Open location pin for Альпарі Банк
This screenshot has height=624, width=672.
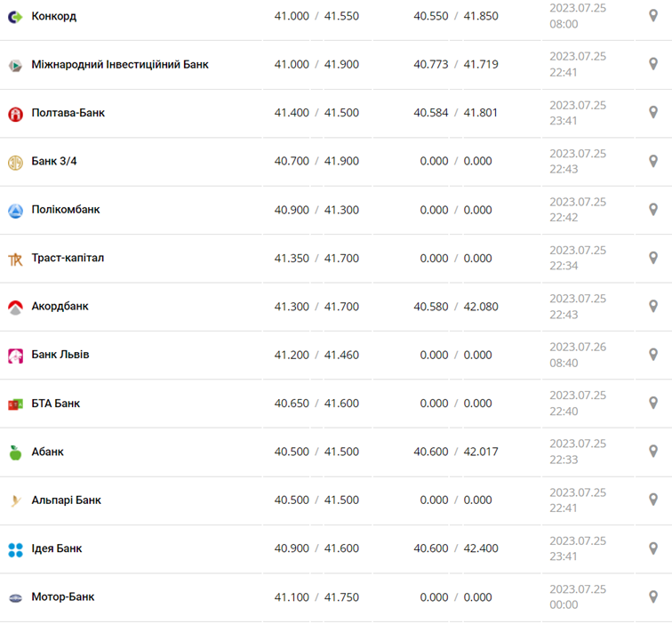(x=653, y=500)
